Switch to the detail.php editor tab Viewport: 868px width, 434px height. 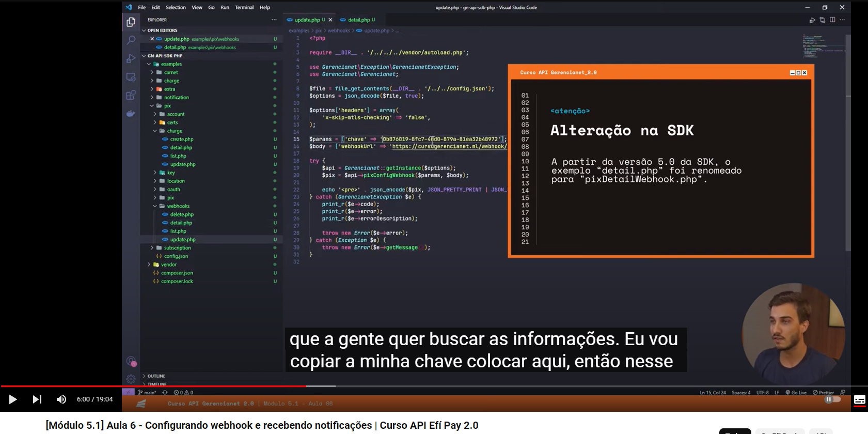tap(358, 20)
